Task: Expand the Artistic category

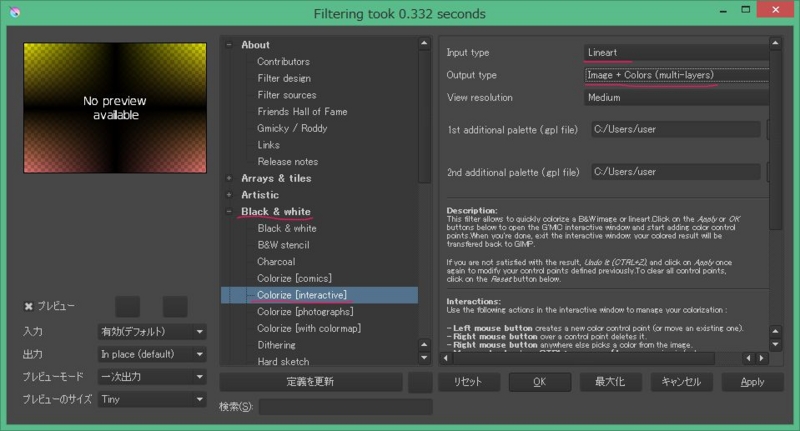Action: 229,195
